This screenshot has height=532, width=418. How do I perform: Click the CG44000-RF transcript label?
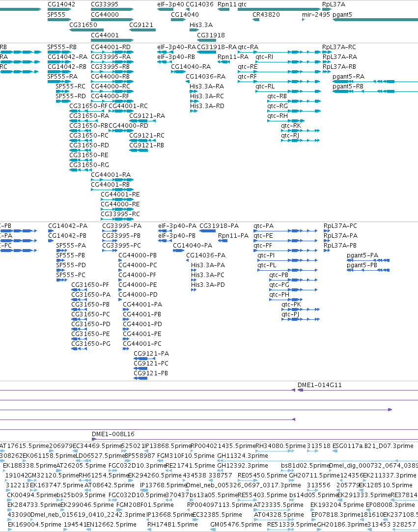point(110,96)
